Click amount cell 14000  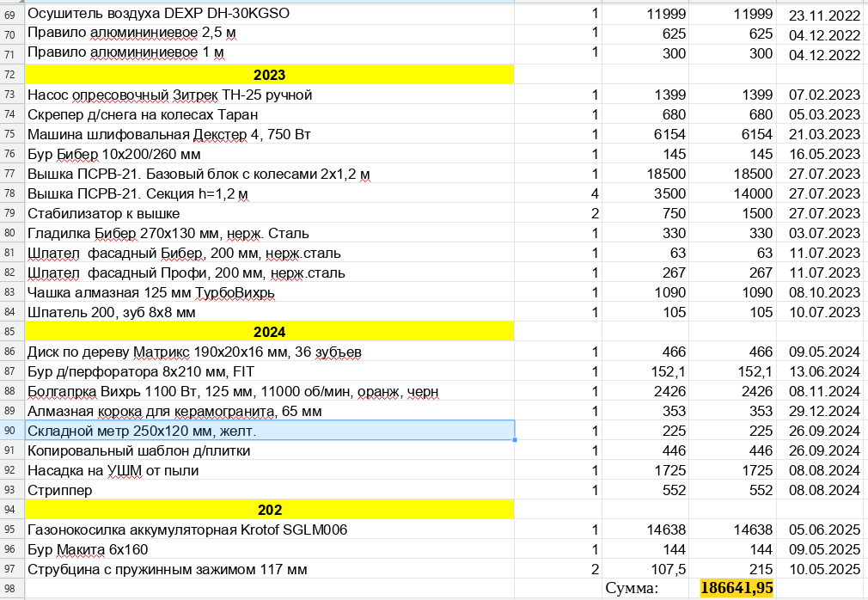pyautogui.click(x=732, y=193)
